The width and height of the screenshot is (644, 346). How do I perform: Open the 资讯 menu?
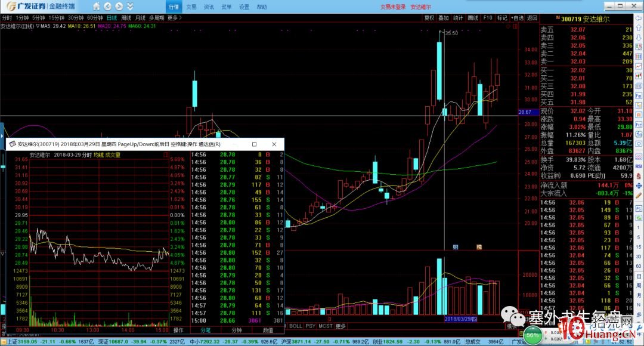(209, 7)
